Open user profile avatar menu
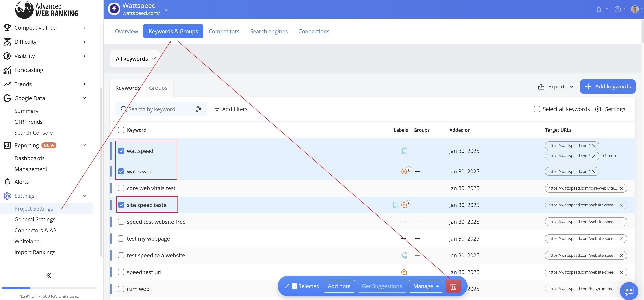 point(635,9)
